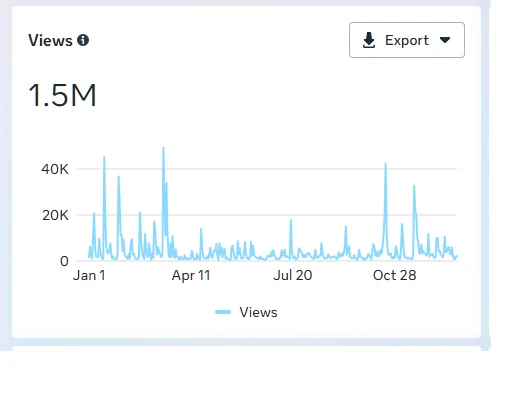This screenshot has height=408, width=520.
Task: Click the Views card heading
Action: pyautogui.click(x=50, y=41)
